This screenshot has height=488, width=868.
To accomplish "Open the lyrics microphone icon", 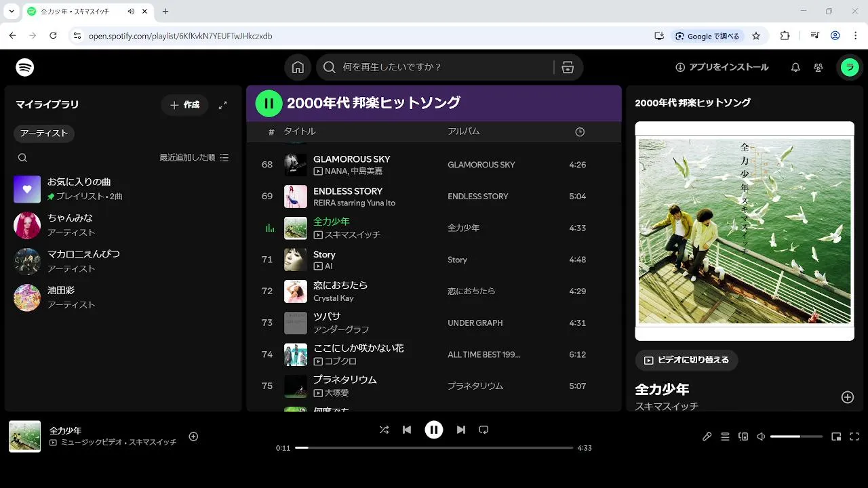I will 707,436.
